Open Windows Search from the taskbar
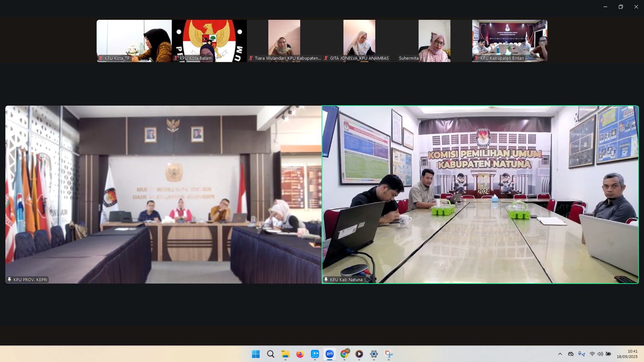This screenshot has height=362, width=644. pyautogui.click(x=270, y=354)
